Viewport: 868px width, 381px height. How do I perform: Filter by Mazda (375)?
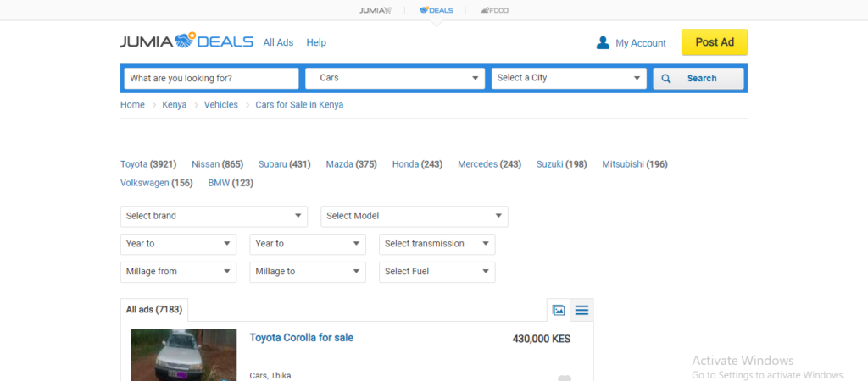[351, 164]
